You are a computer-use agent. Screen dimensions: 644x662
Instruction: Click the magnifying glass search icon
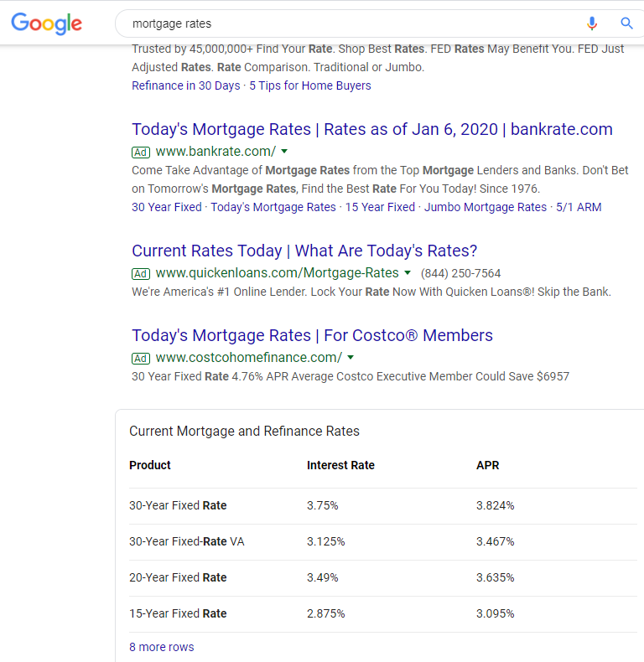coord(626,23)
